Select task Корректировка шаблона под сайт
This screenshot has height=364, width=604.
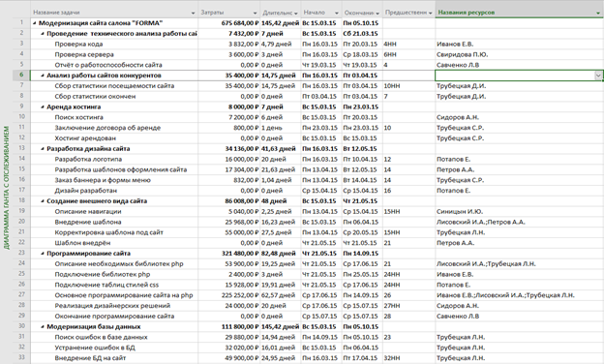109,232
